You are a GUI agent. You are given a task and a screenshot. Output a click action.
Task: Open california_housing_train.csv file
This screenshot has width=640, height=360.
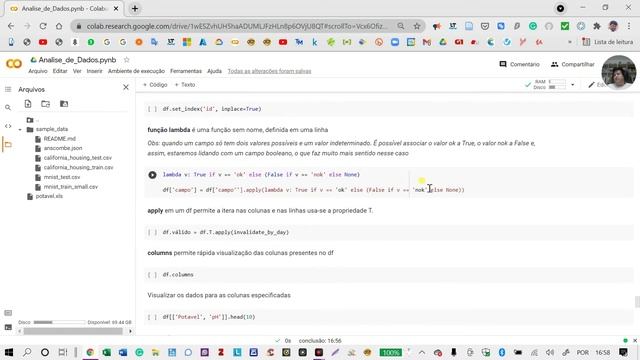click(78, 167)
